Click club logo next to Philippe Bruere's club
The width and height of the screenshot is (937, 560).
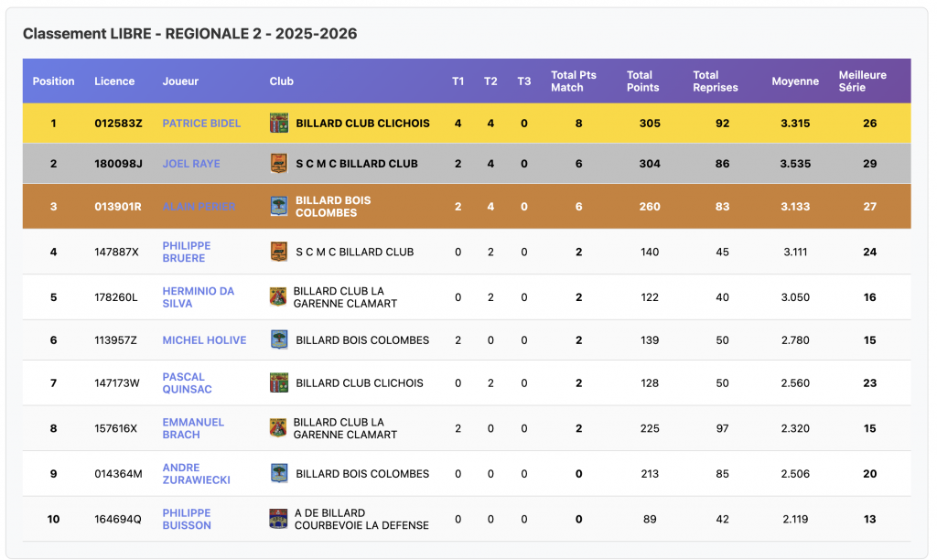pos(279,252)
